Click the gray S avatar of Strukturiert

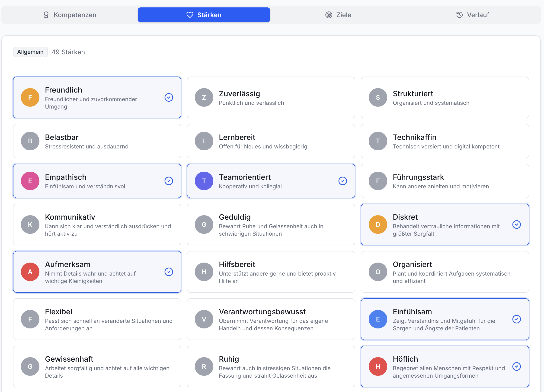(x=378, y=97)
